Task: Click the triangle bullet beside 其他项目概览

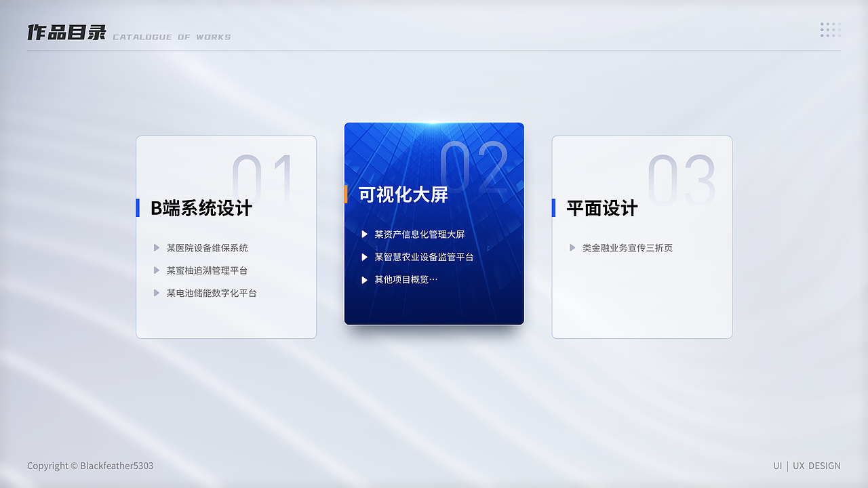Action: coord(365,279)
